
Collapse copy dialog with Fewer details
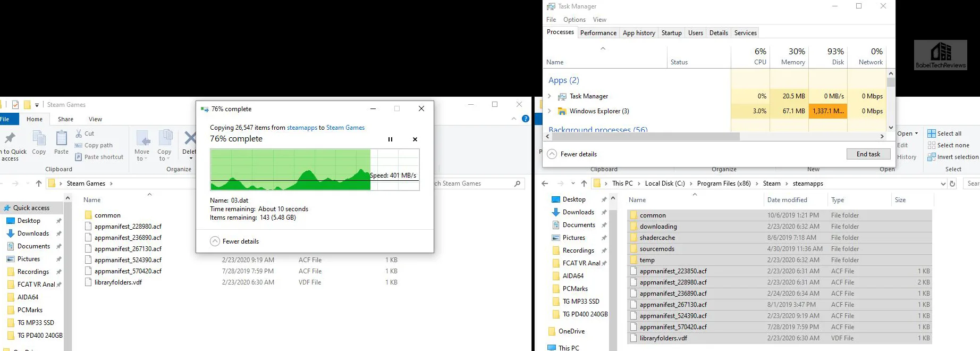(x=234, y=241)
